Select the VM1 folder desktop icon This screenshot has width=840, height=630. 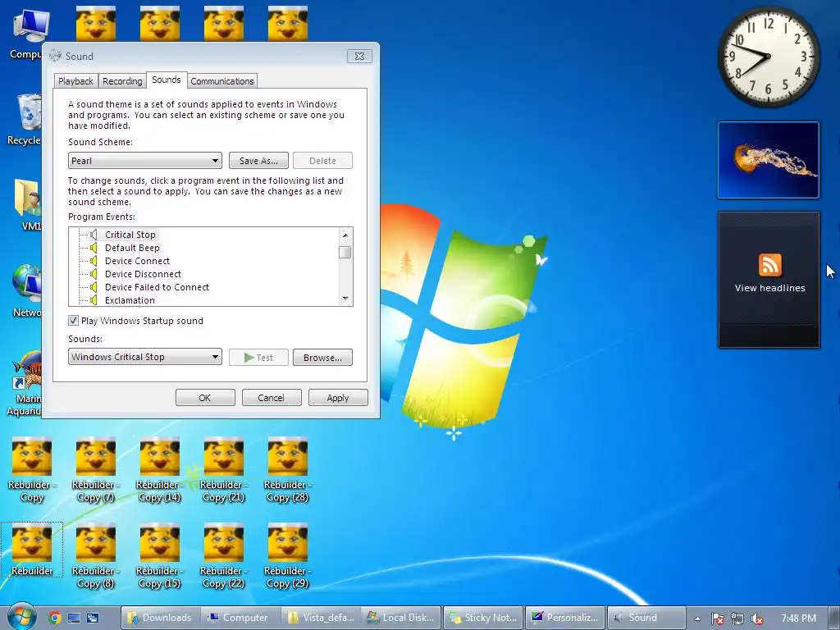[28, 205]
